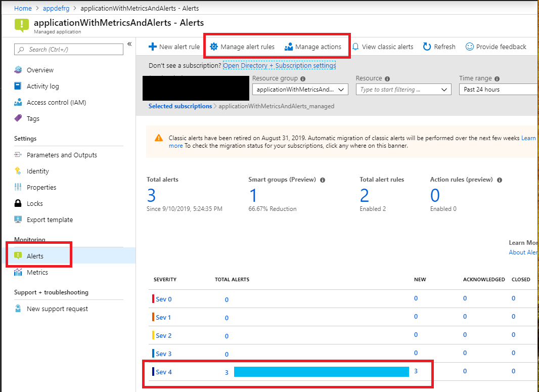Click the Learn more link in banner
This screenshot has width=539, height=392.
click(528, 138)
